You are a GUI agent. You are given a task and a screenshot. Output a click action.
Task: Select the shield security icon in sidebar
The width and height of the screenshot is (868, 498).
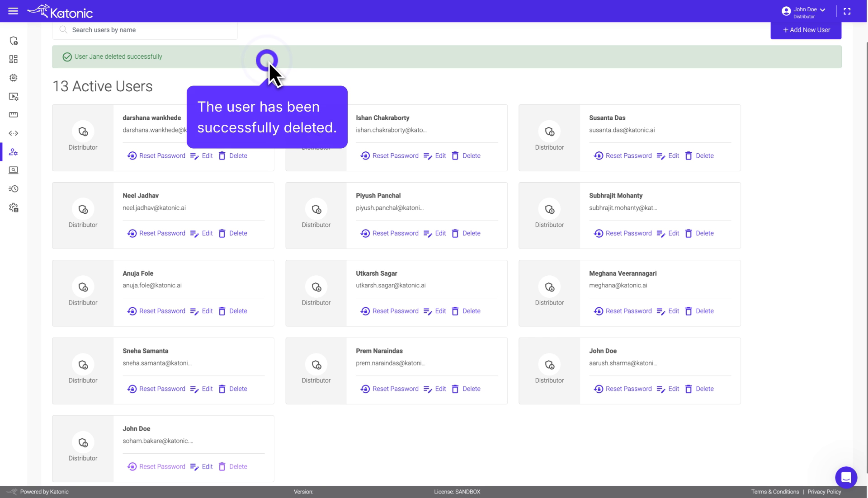point(14,41)
